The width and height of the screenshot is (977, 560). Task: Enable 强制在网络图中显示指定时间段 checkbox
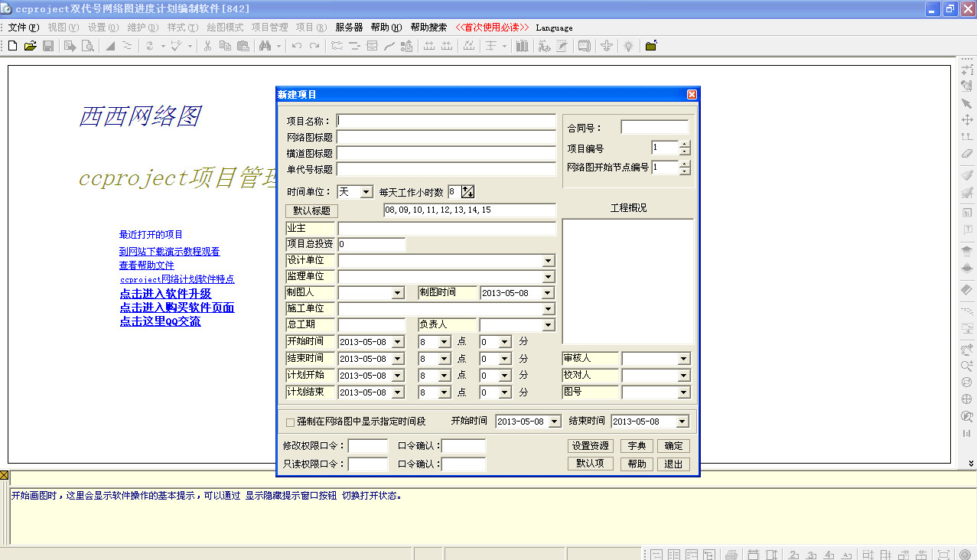pyautogui.click(x=289, y=421)
